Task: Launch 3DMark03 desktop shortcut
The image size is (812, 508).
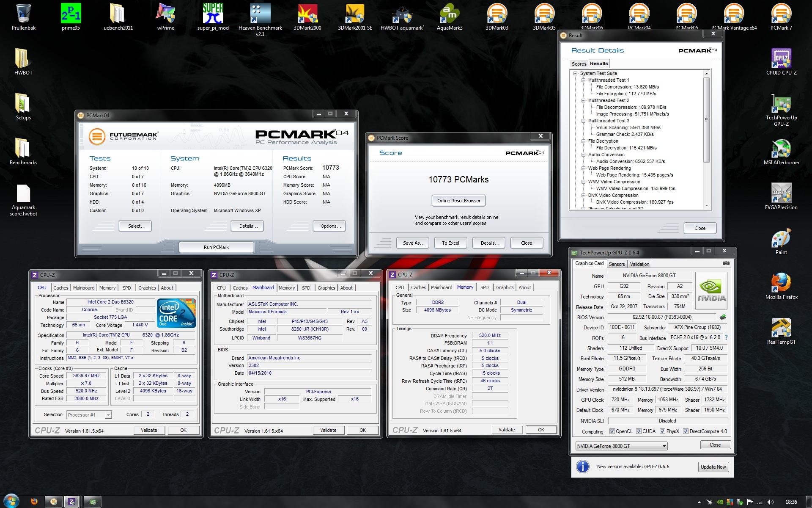Action: coord(497,17)
